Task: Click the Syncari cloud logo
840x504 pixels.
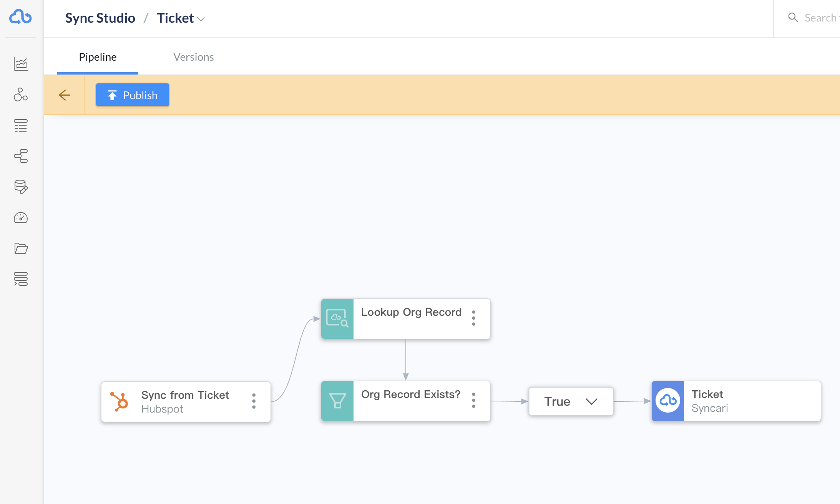Action: 21,17
